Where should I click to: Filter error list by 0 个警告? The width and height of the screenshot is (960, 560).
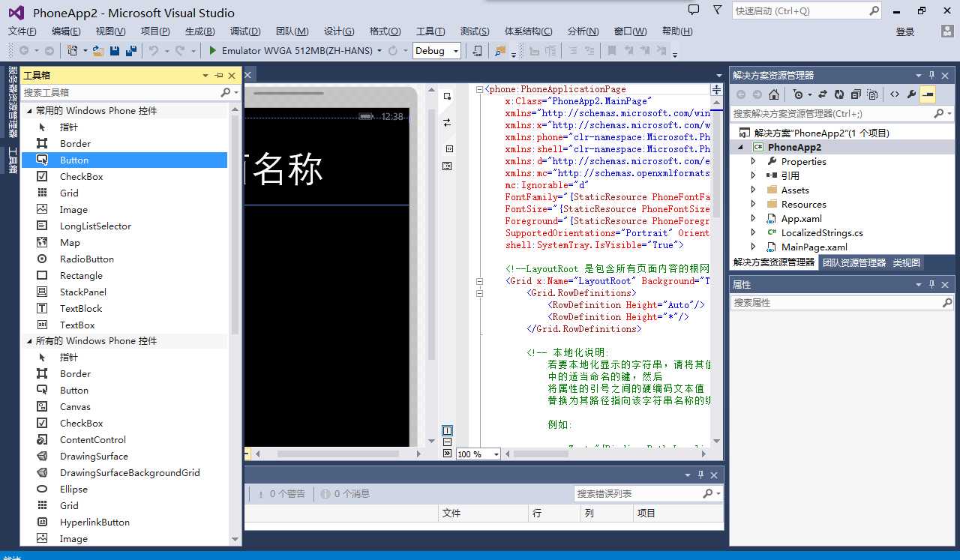(x=281, y=493)
